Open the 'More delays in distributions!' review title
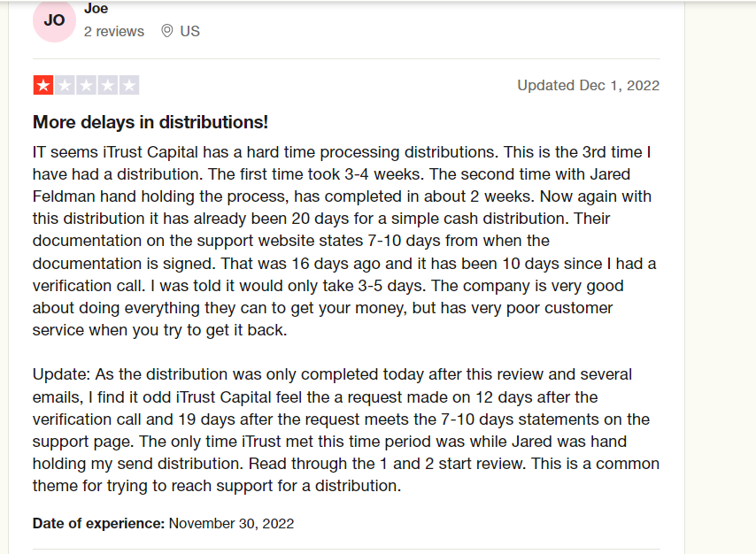This screenshot has width=756, height=554. (150, 122)
